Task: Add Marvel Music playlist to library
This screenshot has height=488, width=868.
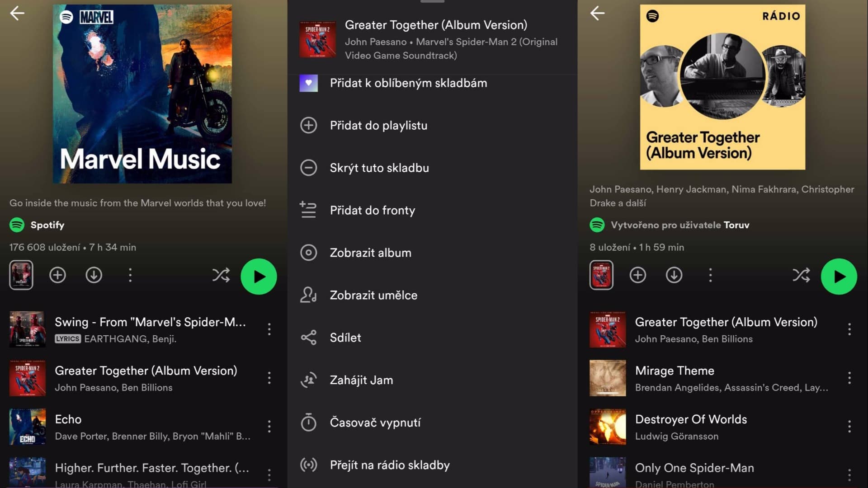Action: (57, 275)
